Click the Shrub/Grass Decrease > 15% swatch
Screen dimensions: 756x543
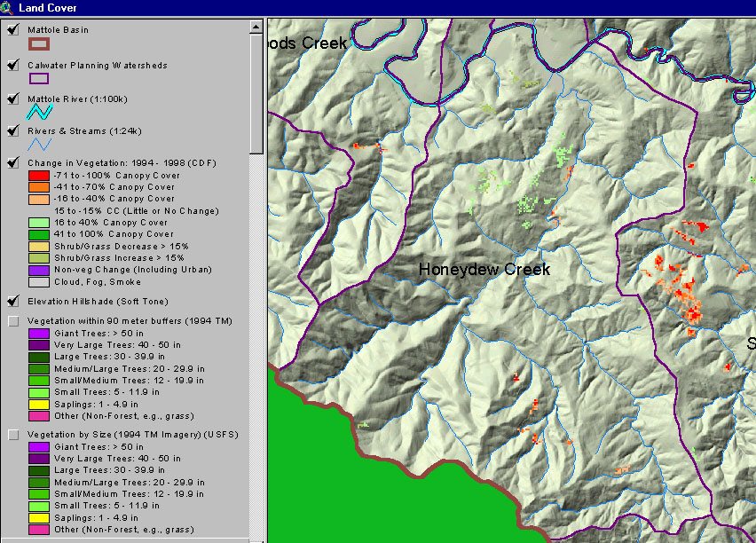pyautogui.click(x=38, y=247)
